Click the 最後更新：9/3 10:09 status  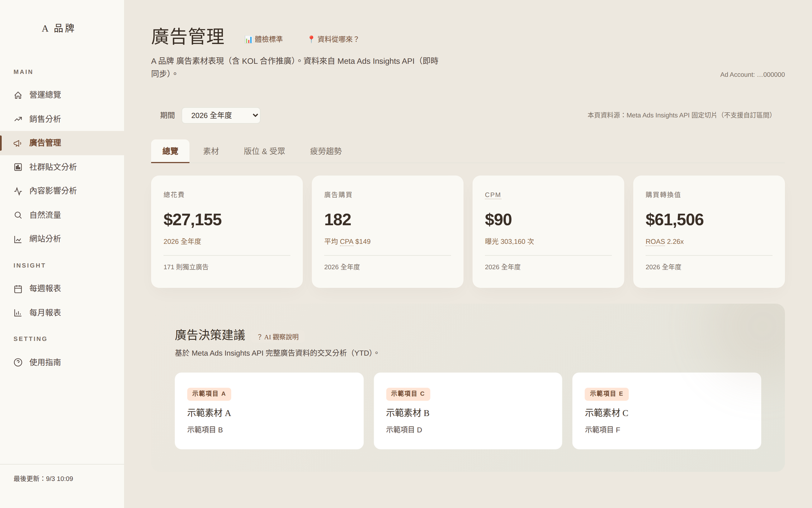43,478
